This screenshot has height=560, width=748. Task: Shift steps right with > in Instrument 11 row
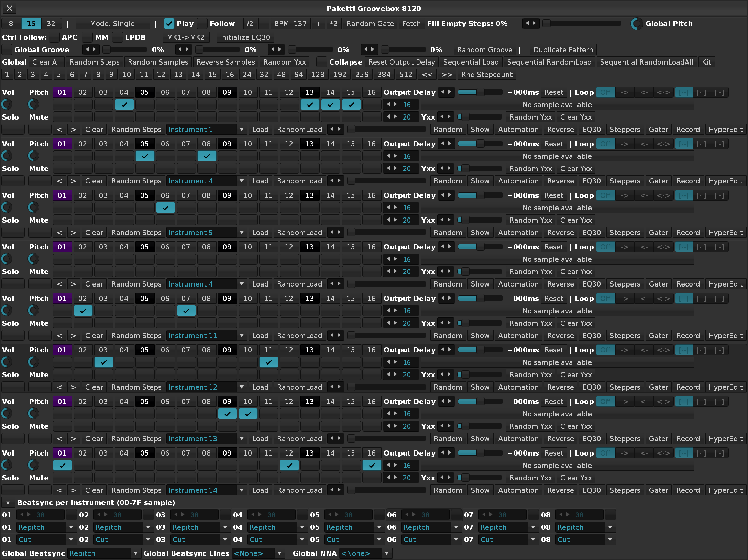74,336
